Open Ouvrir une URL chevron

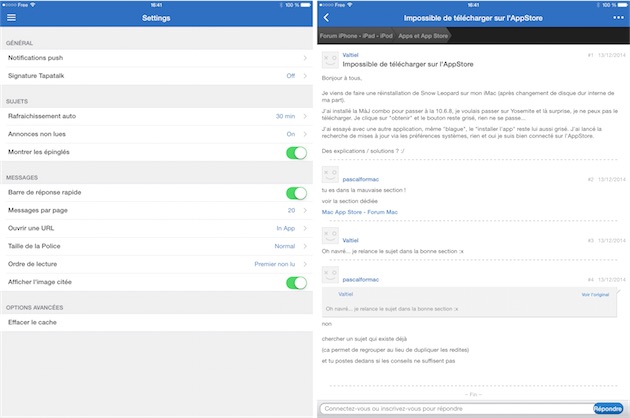[305, 228]
